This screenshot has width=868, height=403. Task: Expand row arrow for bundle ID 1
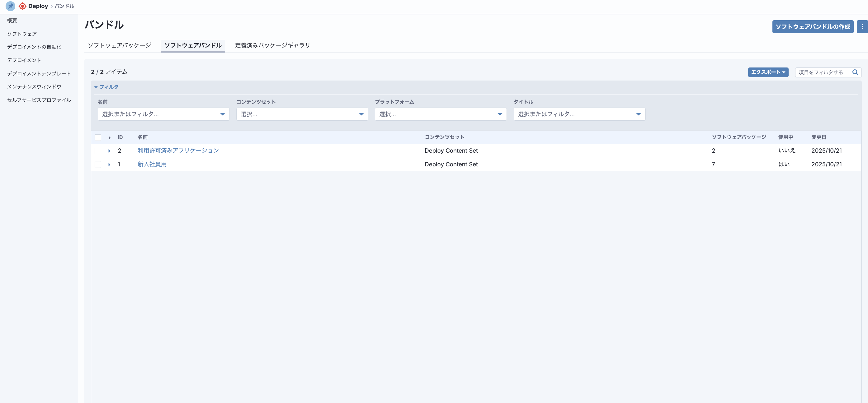tap(109, 164)
